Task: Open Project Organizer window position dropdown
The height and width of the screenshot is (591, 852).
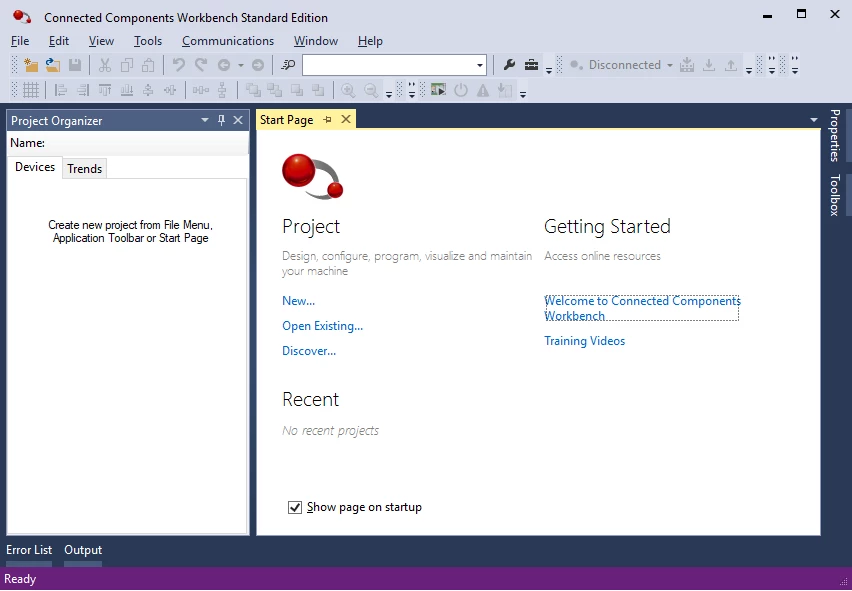Action: point(205,120)
